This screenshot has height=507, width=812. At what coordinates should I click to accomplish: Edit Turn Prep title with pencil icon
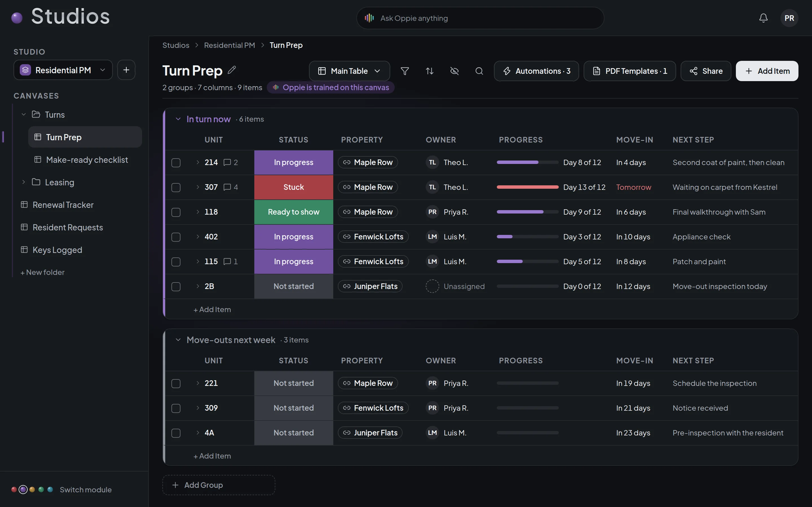231,70
